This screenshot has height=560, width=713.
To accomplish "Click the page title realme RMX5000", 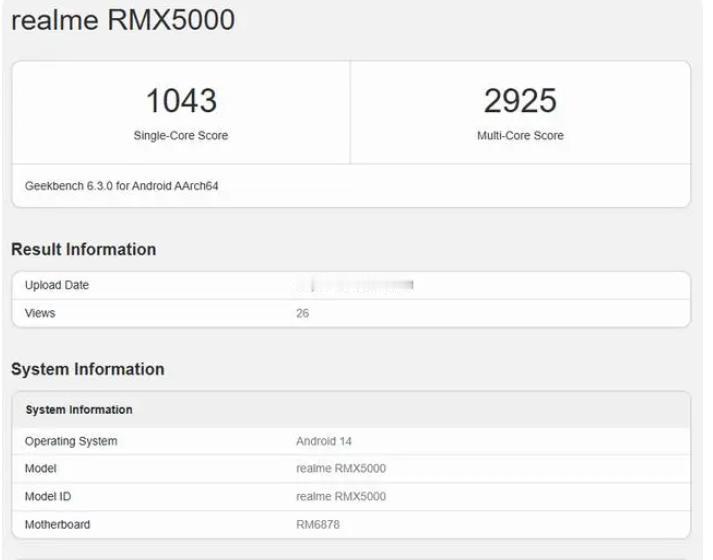I will (x=123, y=20).
